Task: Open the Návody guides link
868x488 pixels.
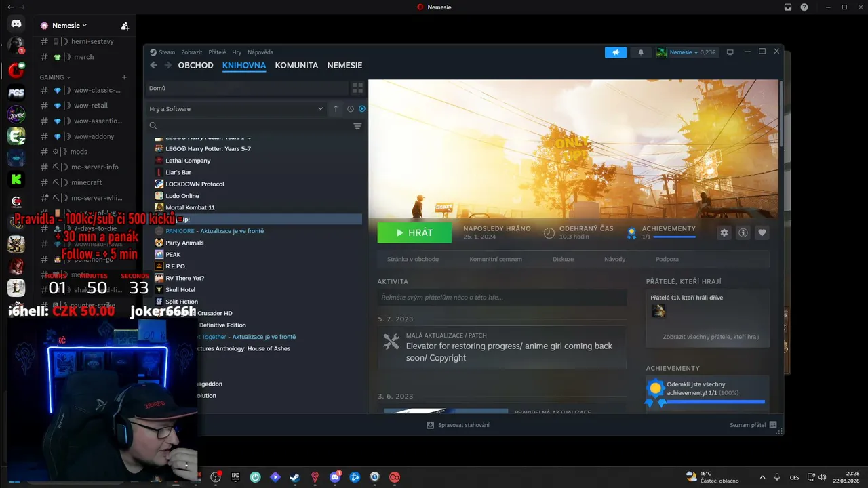Action: (615, 260)
